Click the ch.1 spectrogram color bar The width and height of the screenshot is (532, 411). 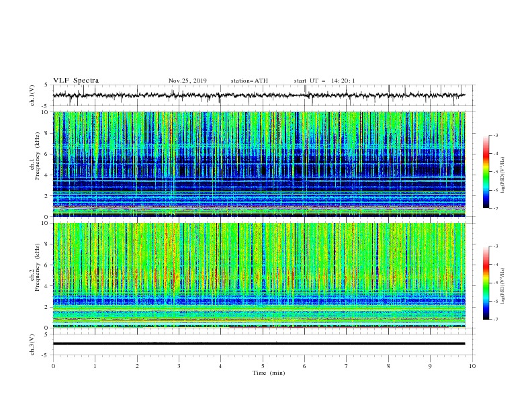click(486, 172)
